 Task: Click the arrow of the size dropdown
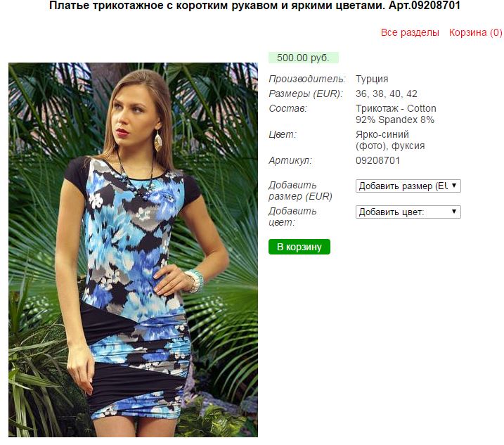point(454,186)
